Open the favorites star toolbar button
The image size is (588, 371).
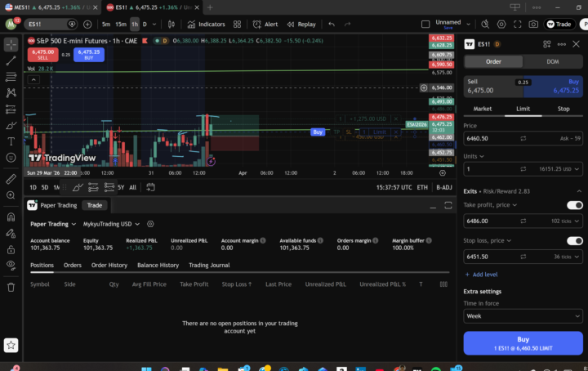[x=11, y=345]
